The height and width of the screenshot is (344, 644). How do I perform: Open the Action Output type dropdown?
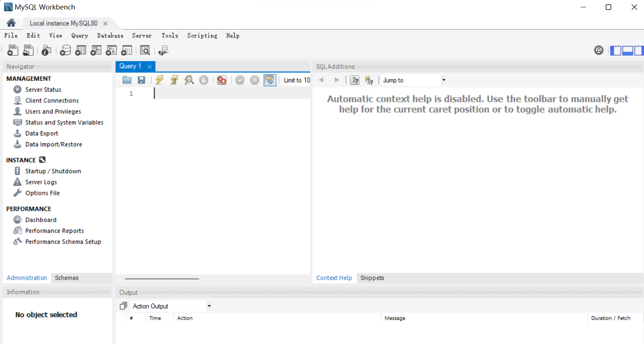[x=172, y=306]
